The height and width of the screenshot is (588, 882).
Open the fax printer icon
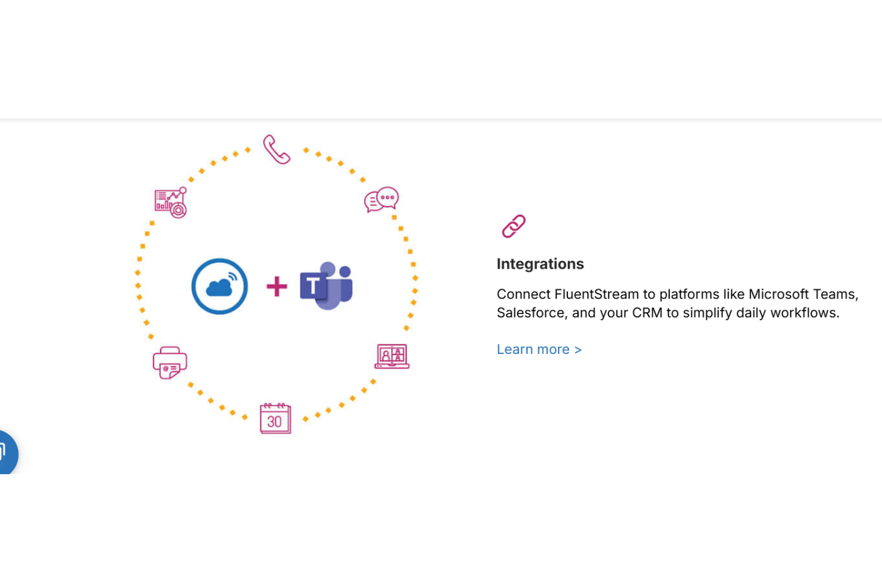click(170, 361)
